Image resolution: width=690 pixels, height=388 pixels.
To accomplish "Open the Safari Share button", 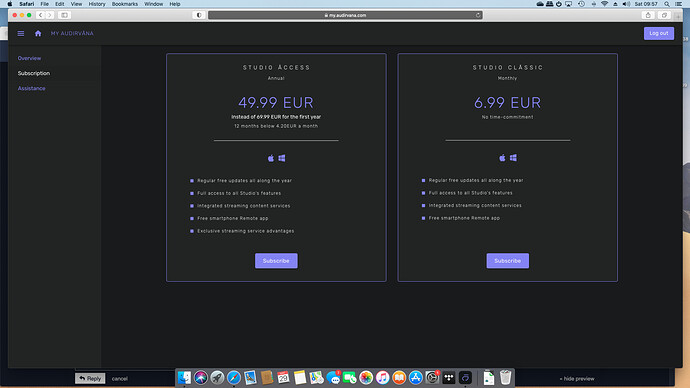I will point(648,15).
